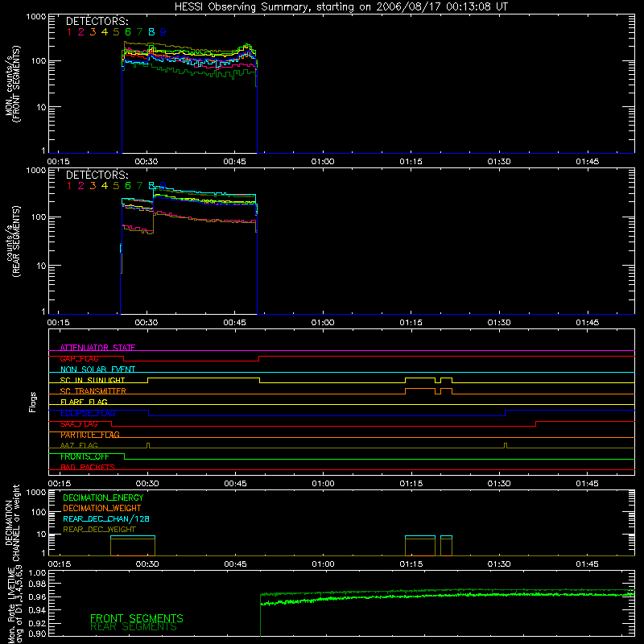Select yellow detector 4 in rear segments legend
The width and height of the screenshot is (644, 644).
tap(105, 186)
